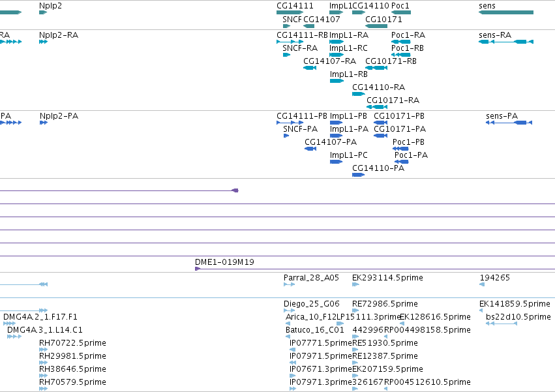Select the EK207159.5prime EST label
Screen dimensions: 555x392
pos(387,369)
